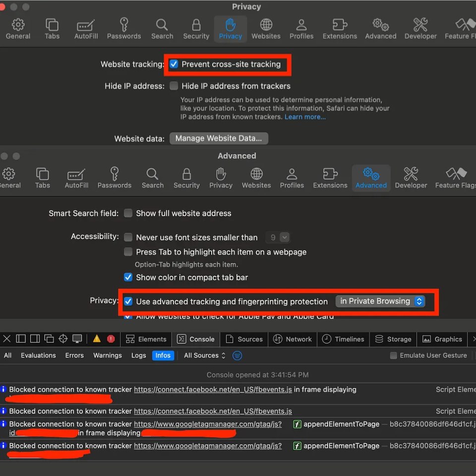
Task: Open first fbevents.js tracker link
Action: click(213, 390)
